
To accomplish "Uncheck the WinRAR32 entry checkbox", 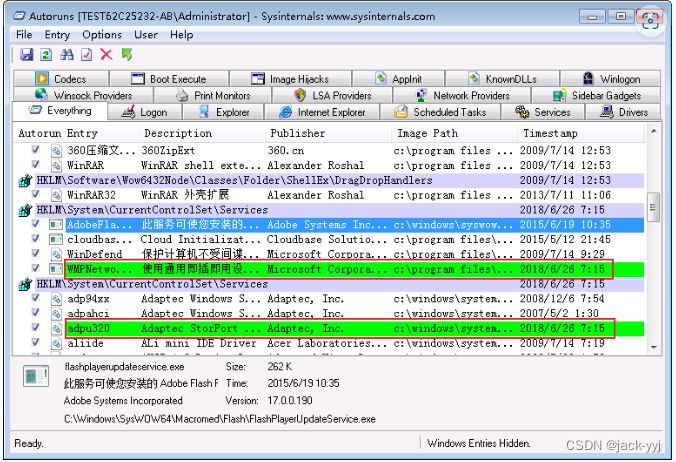I will (x=36, y=194).
